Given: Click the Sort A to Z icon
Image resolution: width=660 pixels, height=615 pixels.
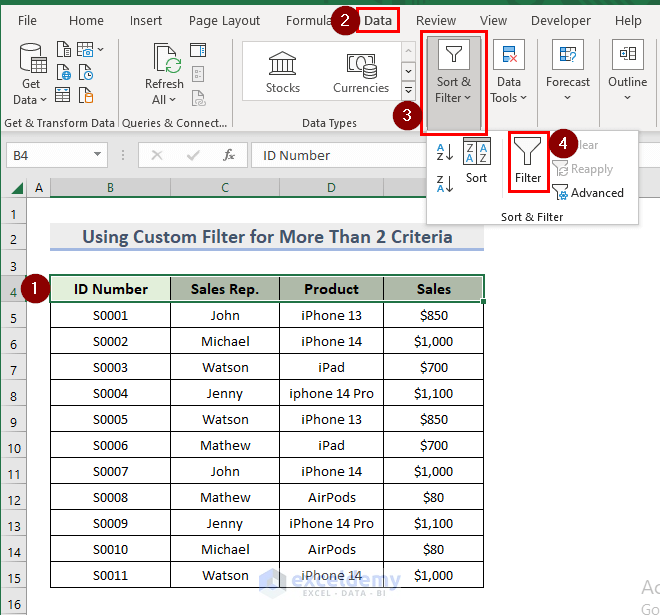Looking at the screenshot, I should (x=445, y=152).
